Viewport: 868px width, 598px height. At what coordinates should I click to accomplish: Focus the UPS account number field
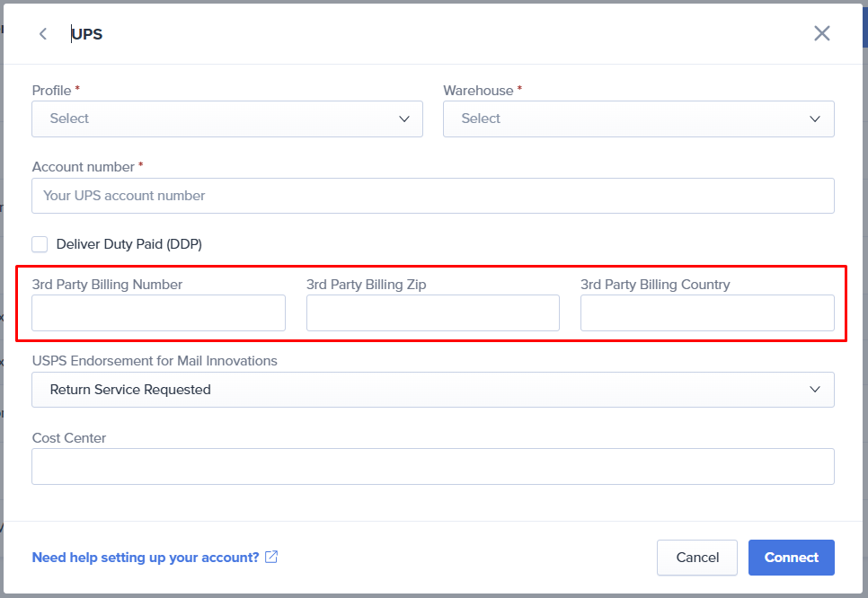pos(432,196)
